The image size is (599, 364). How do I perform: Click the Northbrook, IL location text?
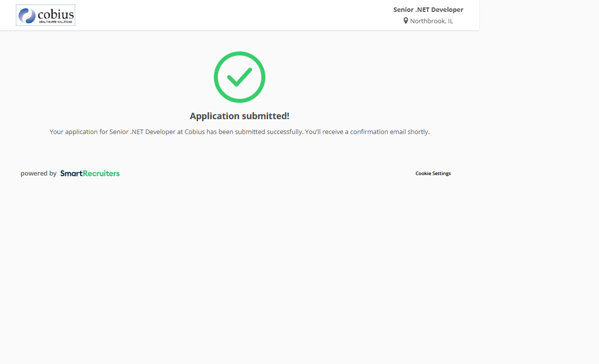[x=431, y=21]
